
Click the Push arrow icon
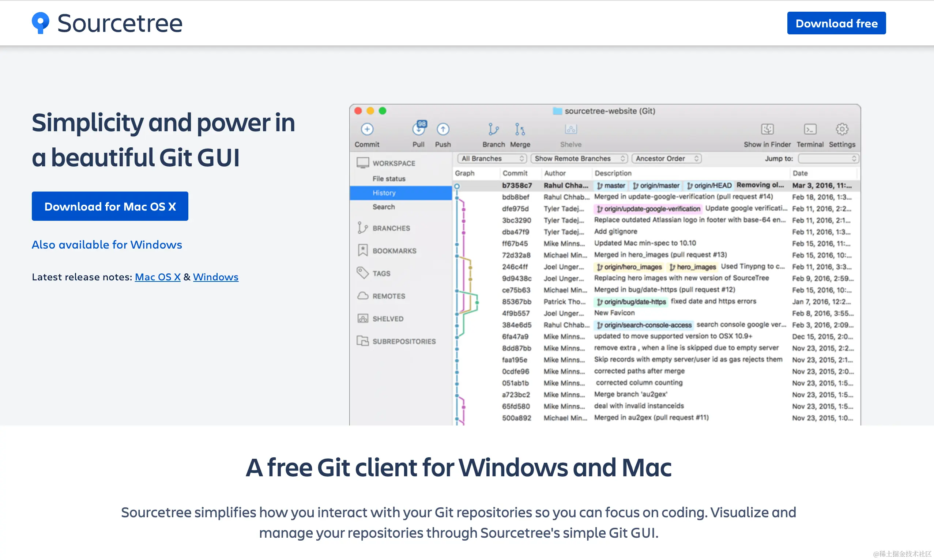[442, 129]
